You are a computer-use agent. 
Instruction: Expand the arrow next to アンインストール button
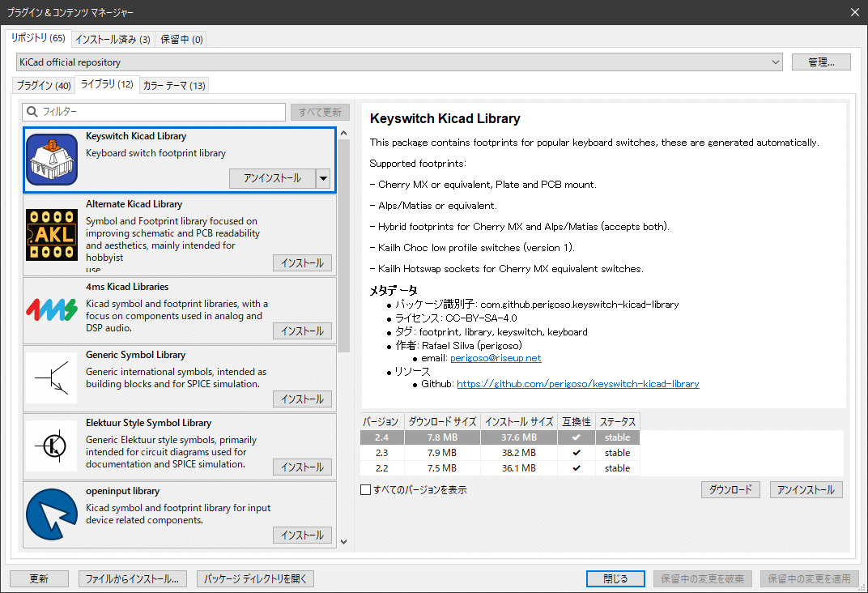pos(323,178)
